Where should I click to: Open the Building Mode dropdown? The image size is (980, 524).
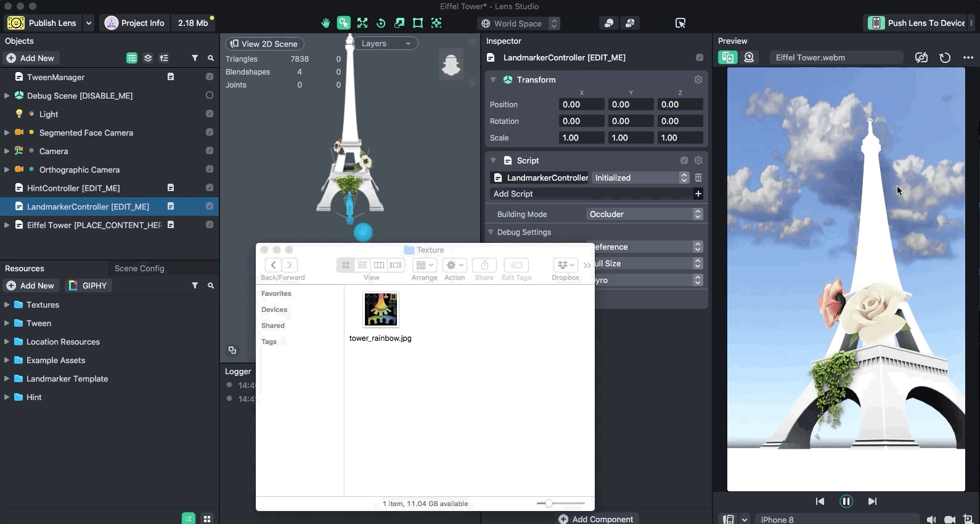pyautogui.click(x=644, y=214)
